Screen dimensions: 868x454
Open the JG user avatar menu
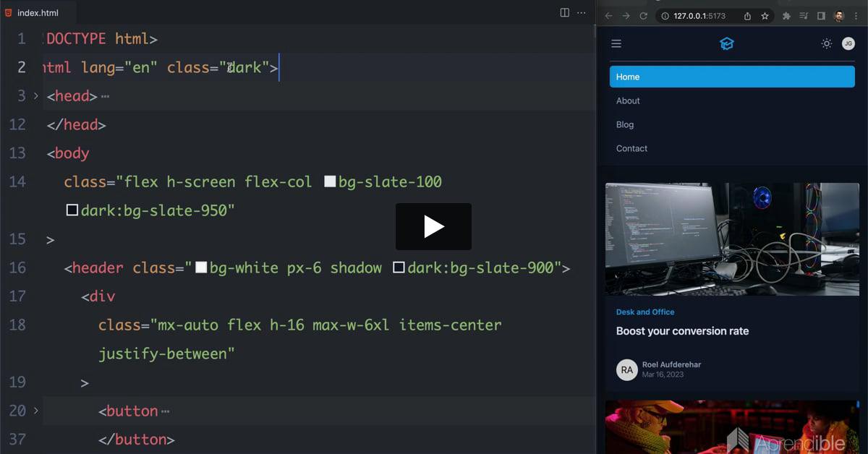pos(848,44)
